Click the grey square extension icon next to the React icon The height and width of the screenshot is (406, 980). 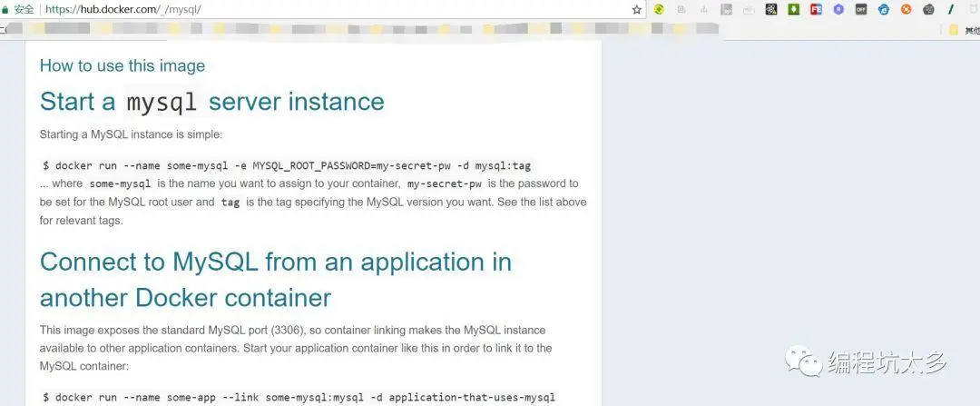(726, 9)
